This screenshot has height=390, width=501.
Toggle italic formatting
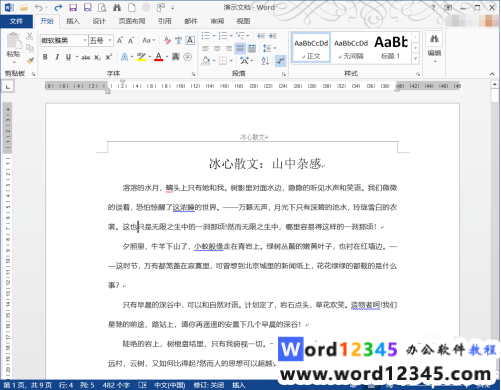57,57
